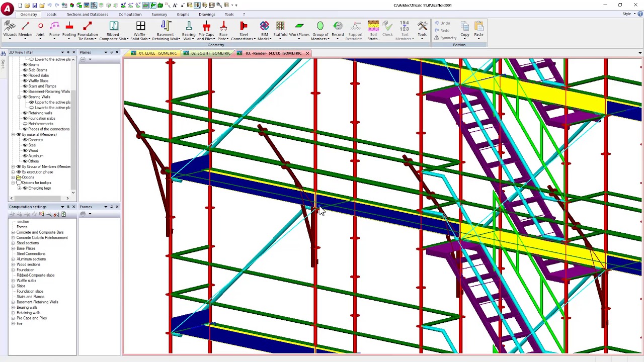The image size is (644, 362).
Task: Switch to the Drawings ribbon tab
Action: (x=207, y=14)
